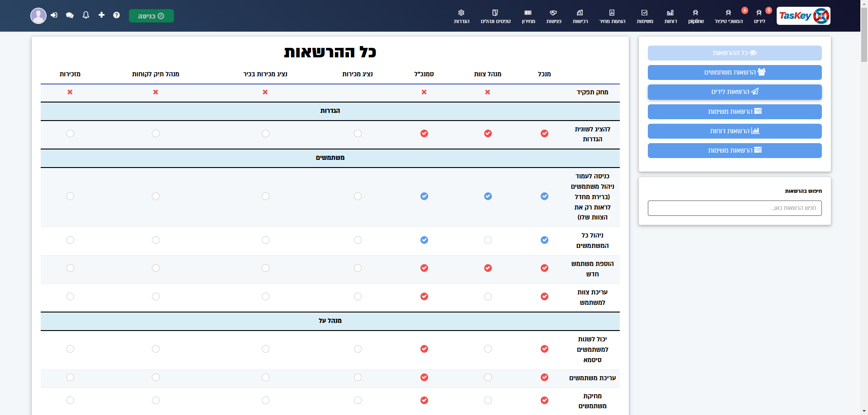Delete the מנהל צוות role with red X
Viewport: 868px width, 415px height.
pyautogui.click(x=487, y=92)
